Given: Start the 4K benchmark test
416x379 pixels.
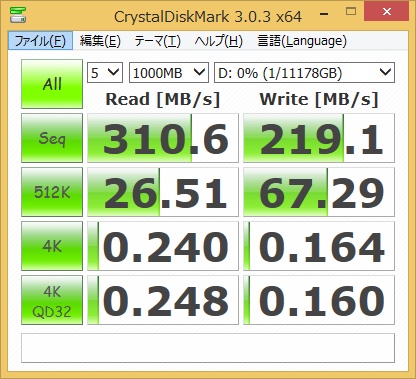Looking at the screenshot, I should click(52, 246).
